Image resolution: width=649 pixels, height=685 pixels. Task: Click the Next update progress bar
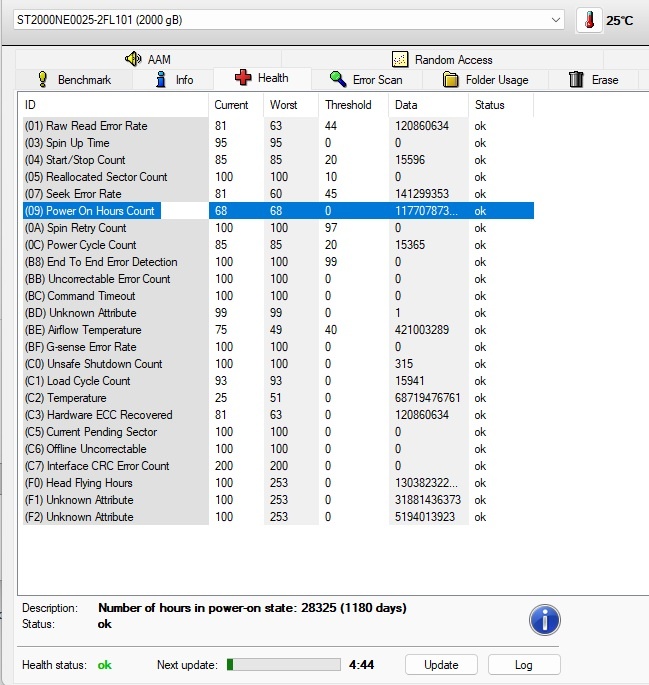coord(283,664)
